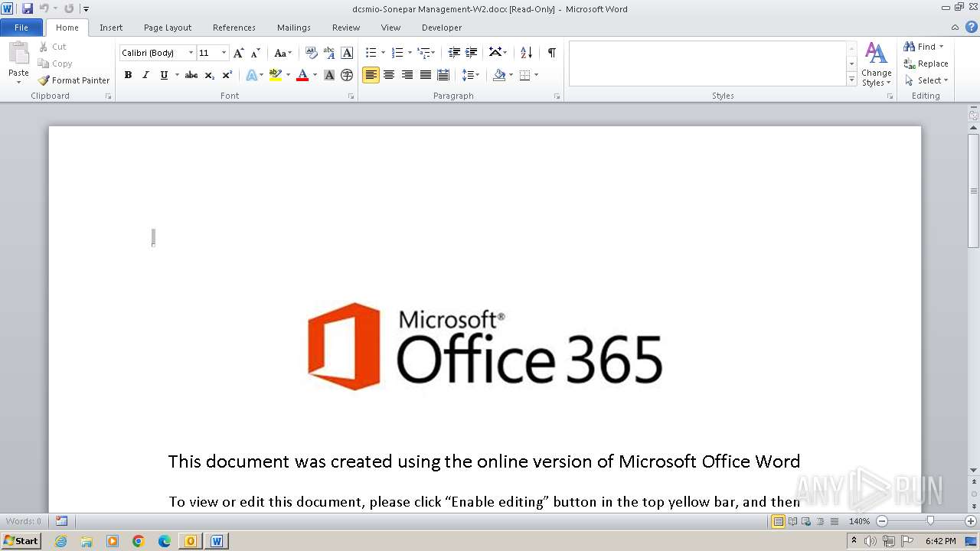980x551 pixels.
Task: Switch to the Insert tab
Action: pyautogui.click(x=111, y=28)
